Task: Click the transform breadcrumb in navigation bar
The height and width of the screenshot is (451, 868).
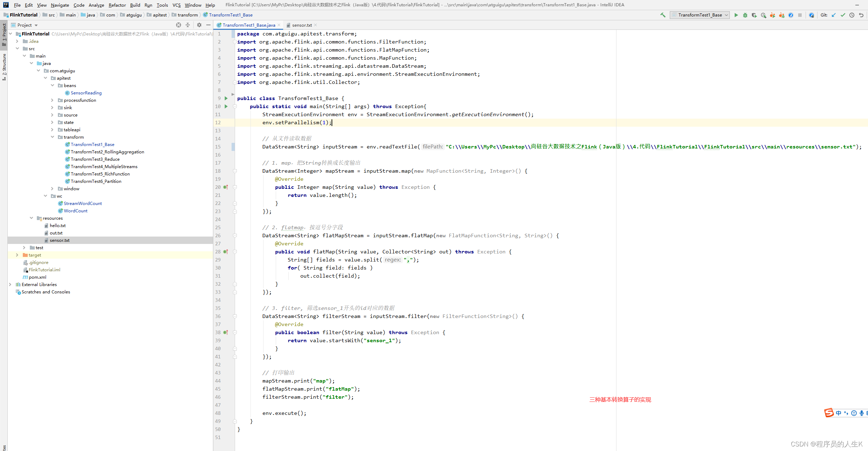Action: [x=187, y=15]
